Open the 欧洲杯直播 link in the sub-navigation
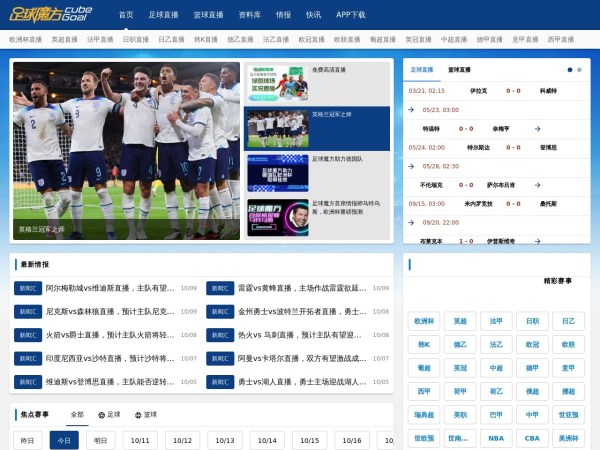600x450 pixels. click(26, 40)
